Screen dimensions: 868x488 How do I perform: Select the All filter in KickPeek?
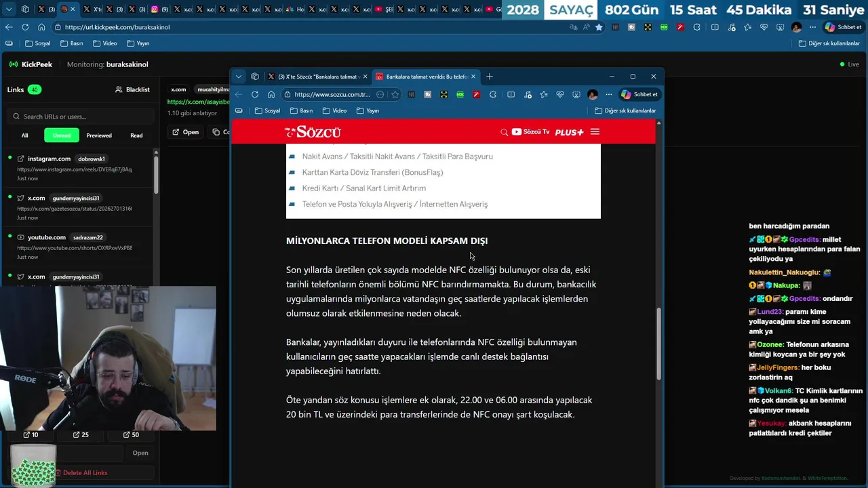click(24, 136)
